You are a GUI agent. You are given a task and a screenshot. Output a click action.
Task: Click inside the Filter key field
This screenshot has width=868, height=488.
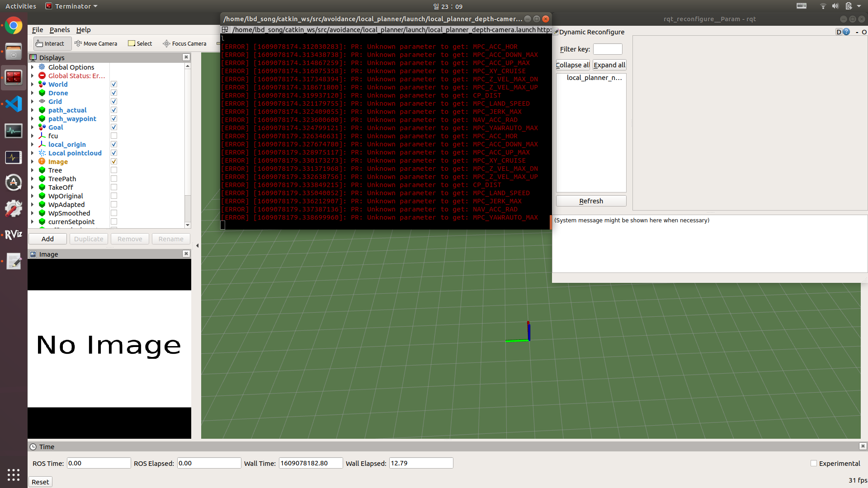pyautogui.click(x=607, y=49)
